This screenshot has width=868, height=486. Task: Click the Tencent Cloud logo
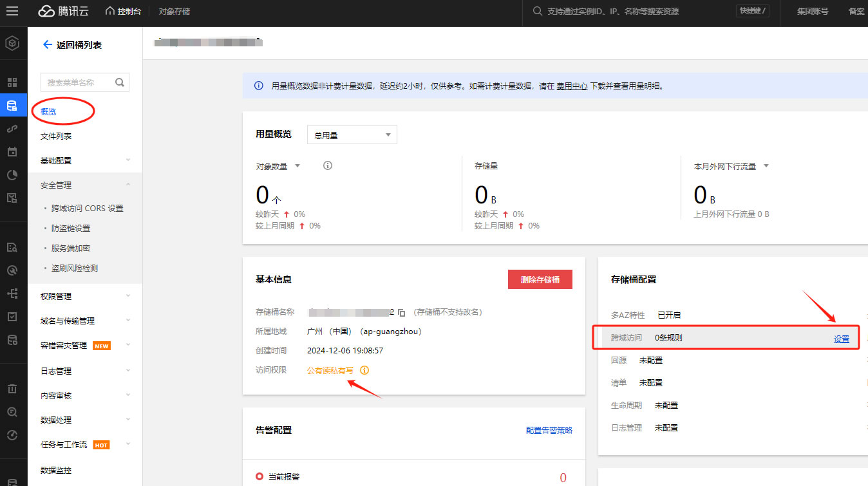click(64, 11)
